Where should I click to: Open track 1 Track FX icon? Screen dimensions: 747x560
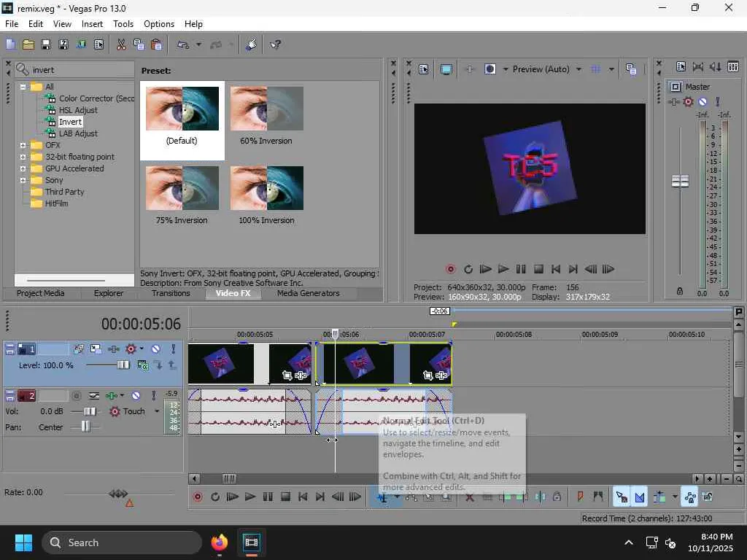[113, 349]
